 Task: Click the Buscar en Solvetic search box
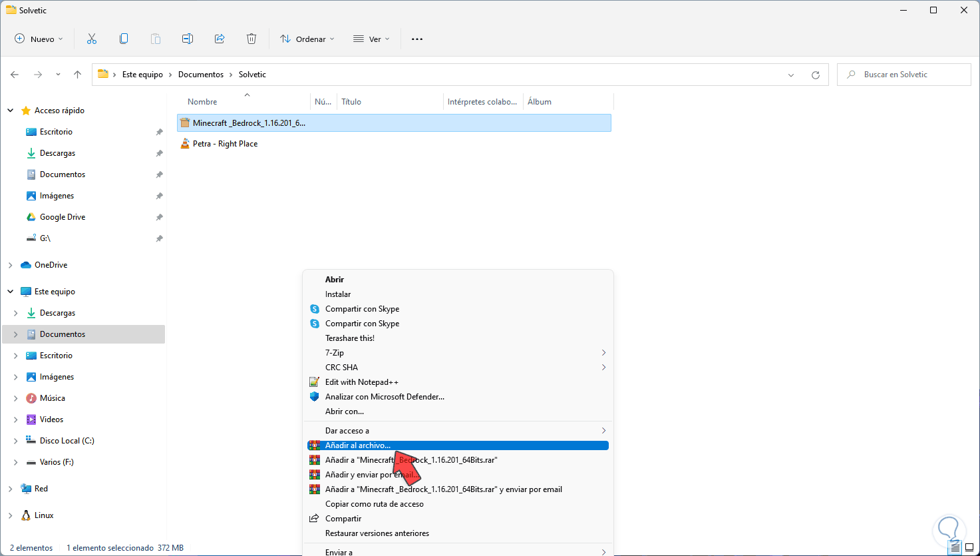point(904,75)
